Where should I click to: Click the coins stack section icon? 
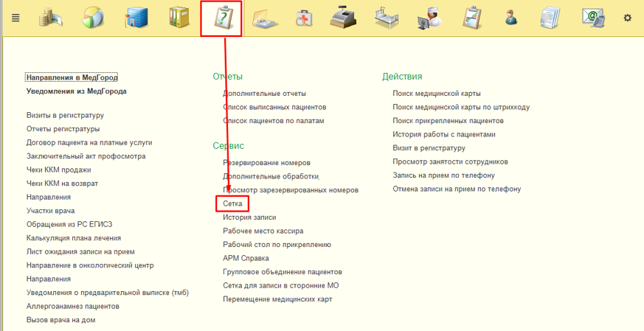tap(51, 18)
